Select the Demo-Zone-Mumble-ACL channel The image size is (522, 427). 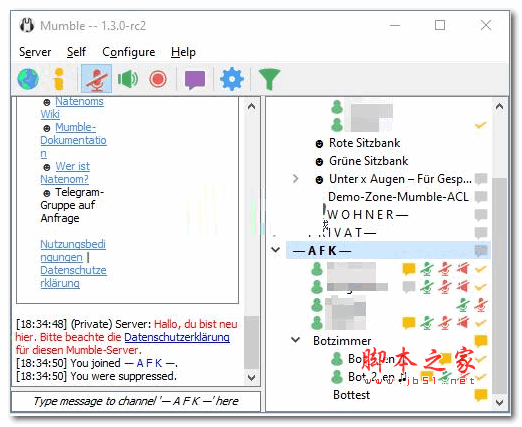(398, 197)
